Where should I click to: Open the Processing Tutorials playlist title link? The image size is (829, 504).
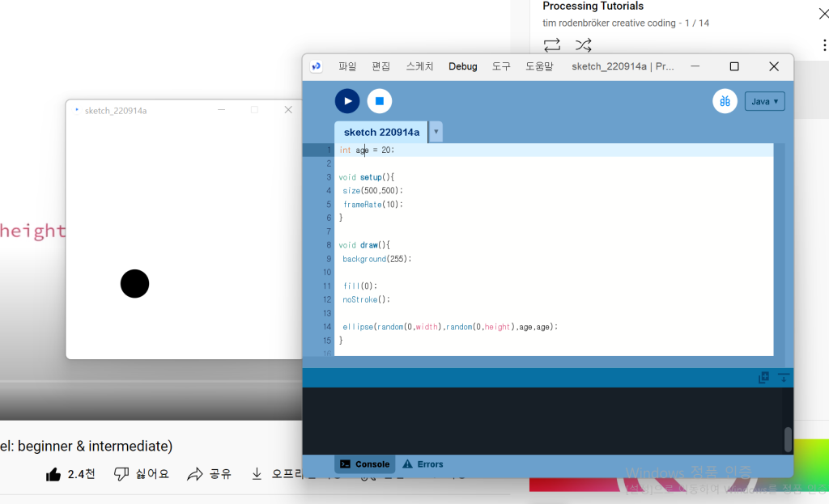593,6
